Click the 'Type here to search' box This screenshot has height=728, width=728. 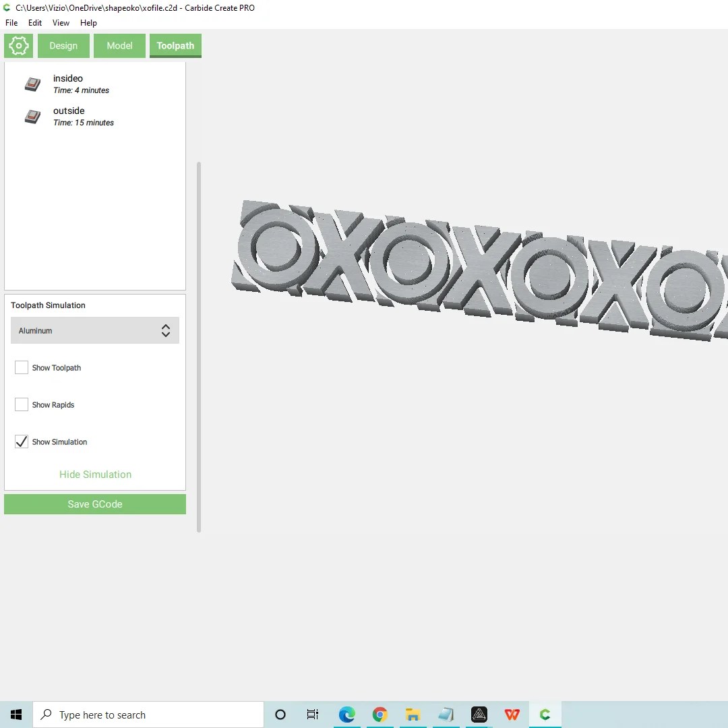coord(148,715)
